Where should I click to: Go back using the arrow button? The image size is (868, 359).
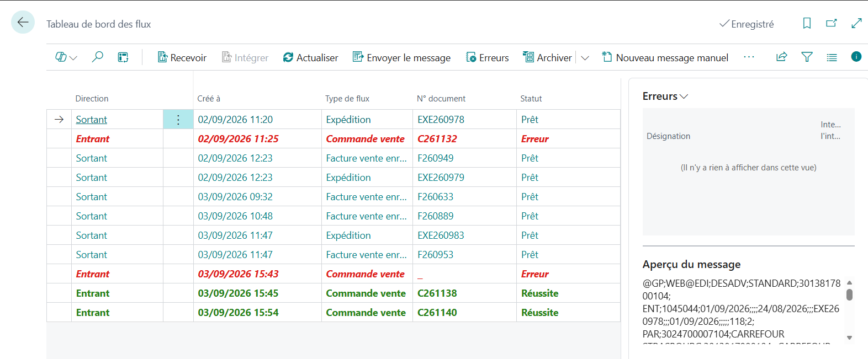(23, 22)
